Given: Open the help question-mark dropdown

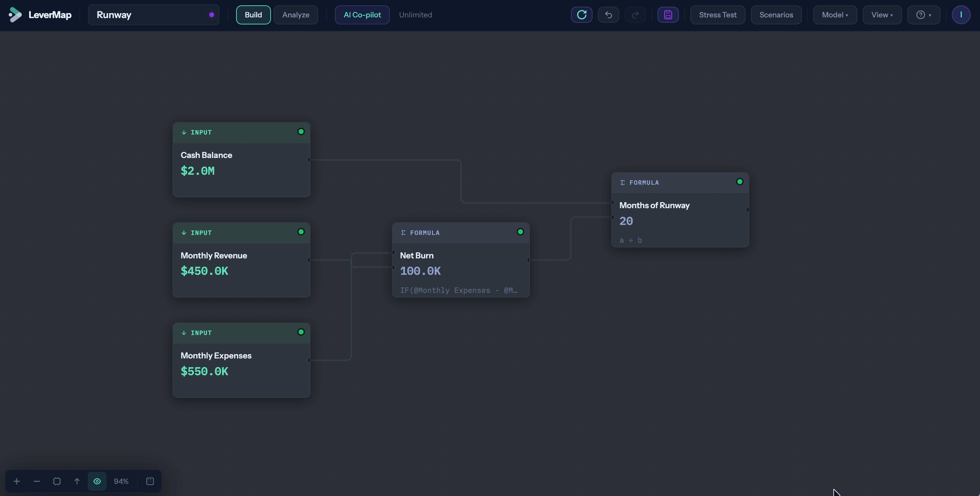Looking at the screenshot, I should click(x=923, y=15).
